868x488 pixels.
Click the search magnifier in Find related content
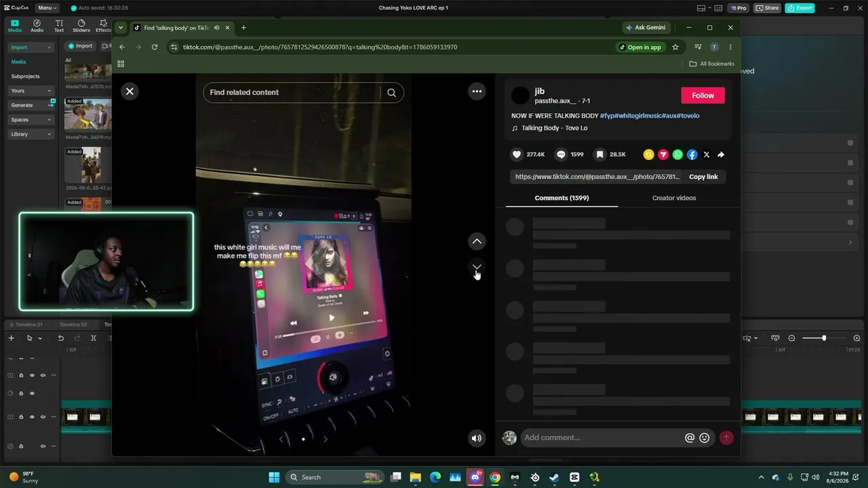(x=391, y=93)
